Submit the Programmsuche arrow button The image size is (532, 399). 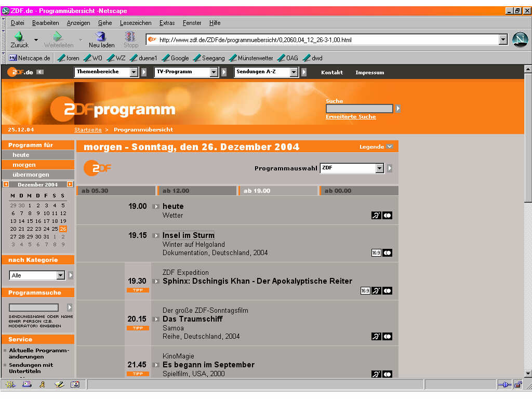70,308
